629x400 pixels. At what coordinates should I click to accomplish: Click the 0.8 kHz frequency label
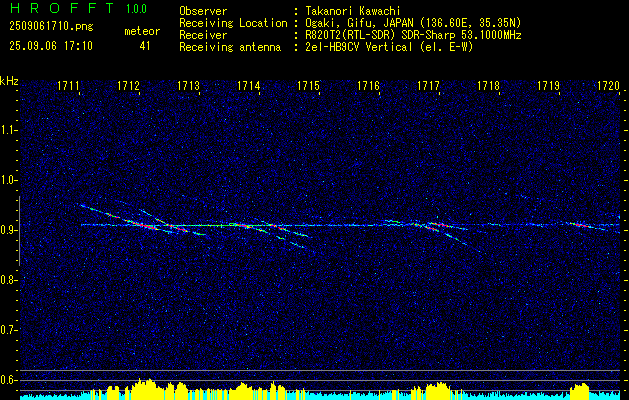point(8,280)
